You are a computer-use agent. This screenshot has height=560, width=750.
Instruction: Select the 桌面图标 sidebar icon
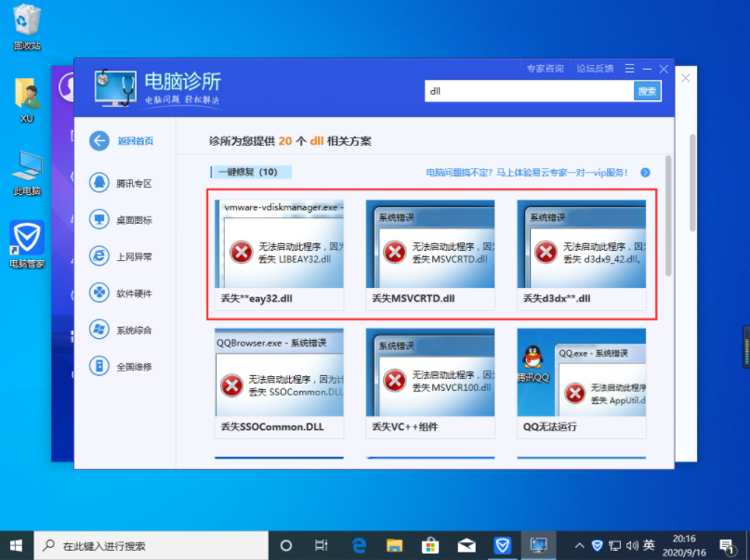click(122, 219)
